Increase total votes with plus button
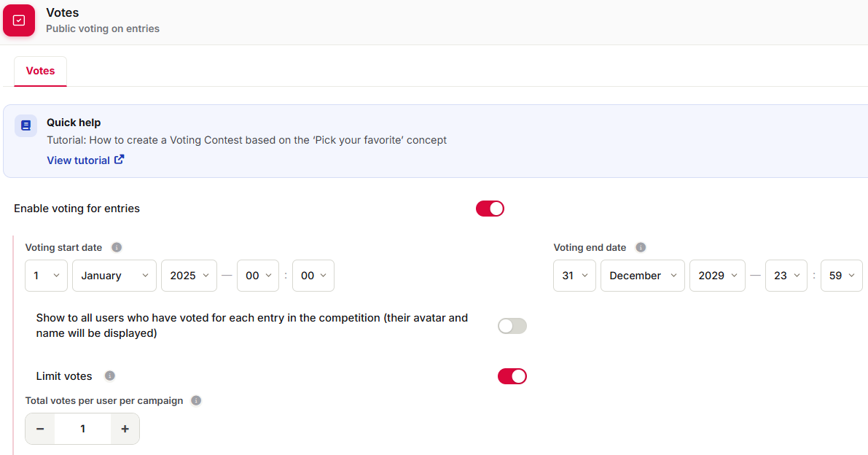868x455 pixels. (125, 429)
